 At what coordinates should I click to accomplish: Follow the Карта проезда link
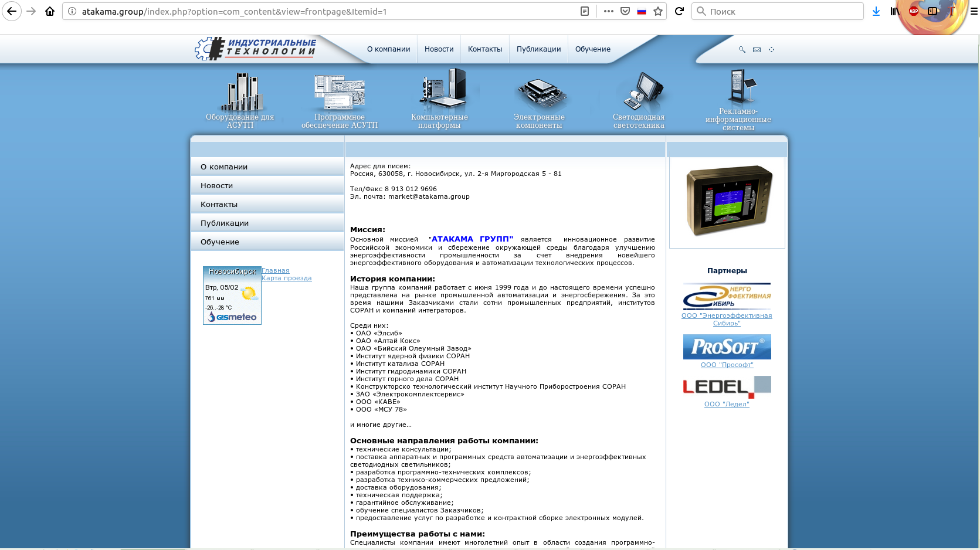pos(287,278)
